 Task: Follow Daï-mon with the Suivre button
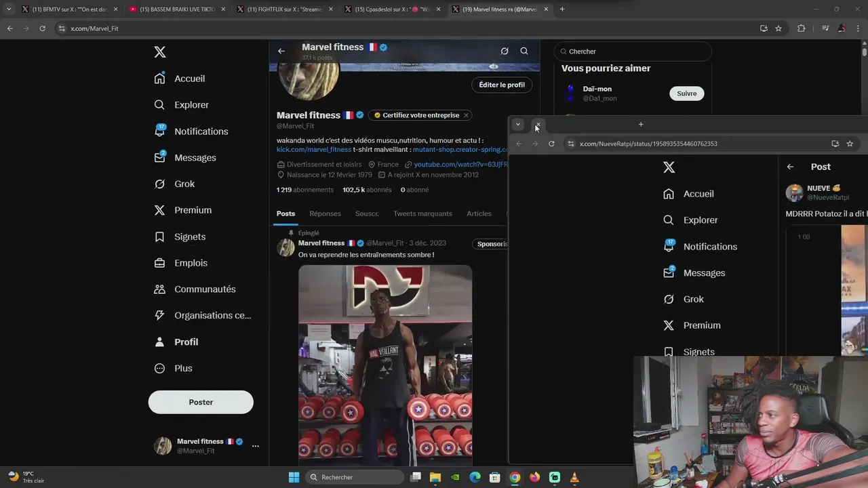686,94
